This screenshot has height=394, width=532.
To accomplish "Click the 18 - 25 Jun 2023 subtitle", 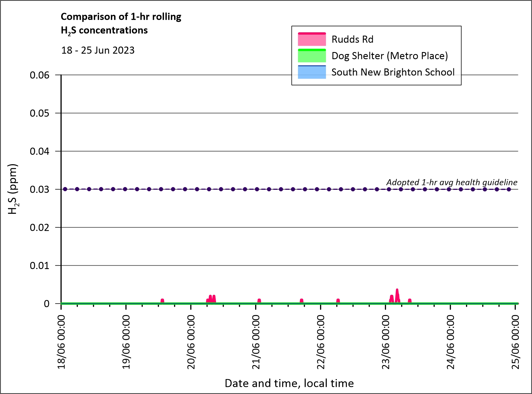I will point(98,50).
